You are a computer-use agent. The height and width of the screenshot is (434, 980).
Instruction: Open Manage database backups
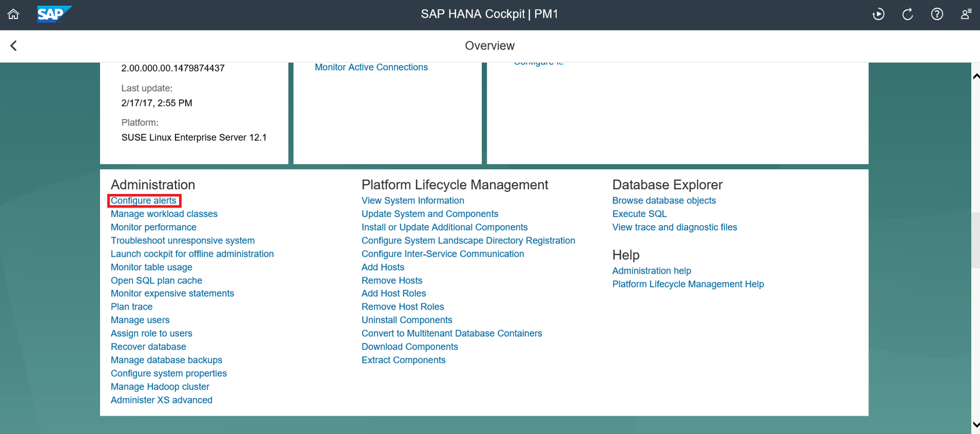coord(167,360)
